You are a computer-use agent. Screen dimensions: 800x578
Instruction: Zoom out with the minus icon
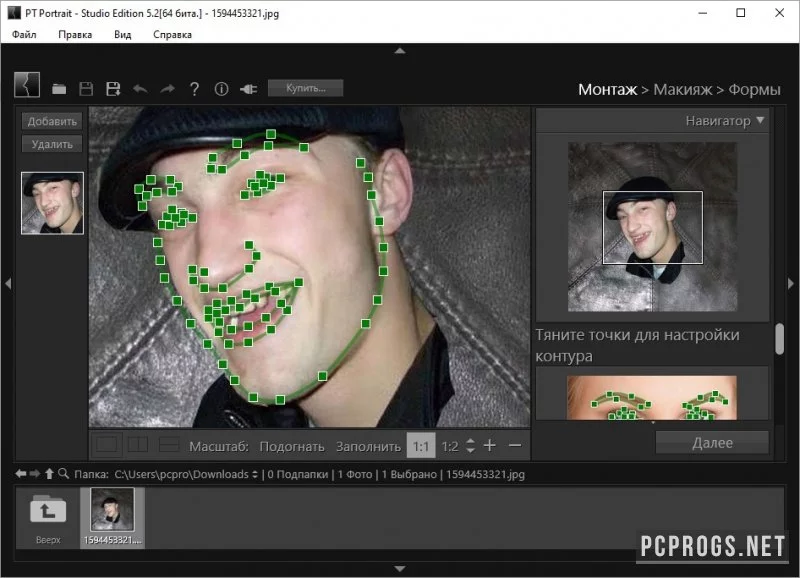point(515,445)
